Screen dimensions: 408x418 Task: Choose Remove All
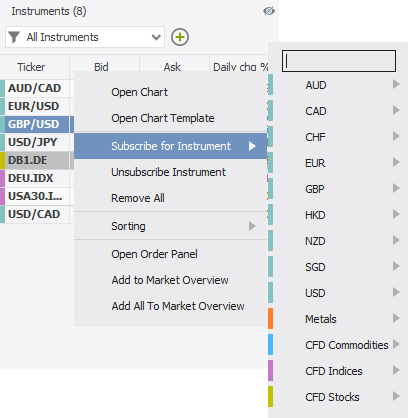(138, 198)
